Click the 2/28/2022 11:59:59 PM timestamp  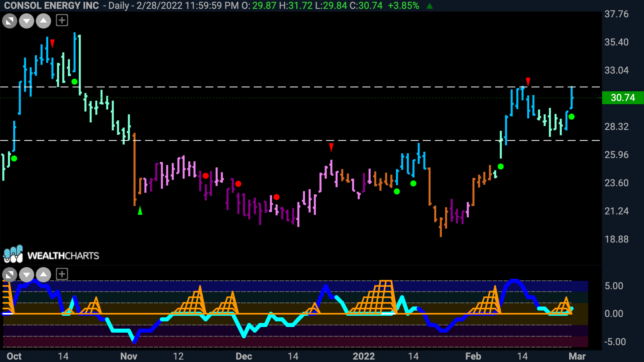(x=188, y=6)
